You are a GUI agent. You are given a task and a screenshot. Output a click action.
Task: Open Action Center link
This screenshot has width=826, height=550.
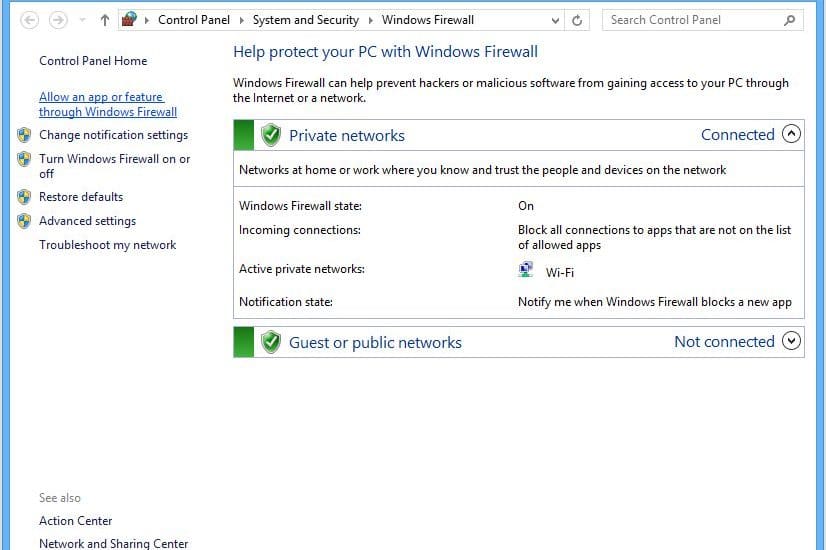pyautogui.click(x=75, y=520)
